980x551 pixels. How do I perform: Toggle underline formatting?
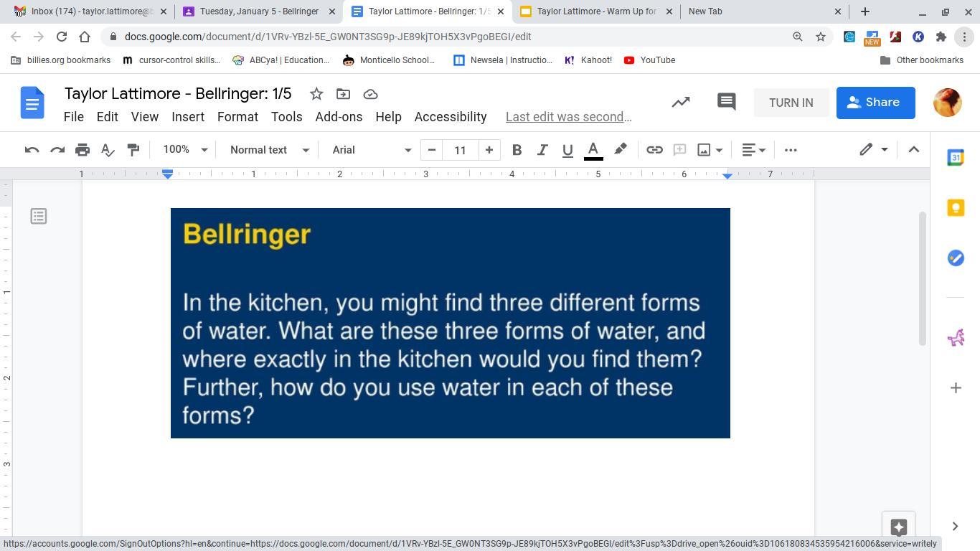[x=567, y=150]
